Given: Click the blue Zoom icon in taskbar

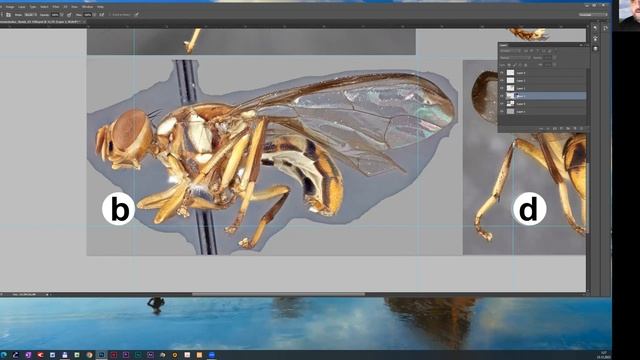Looking at the screenshot, I should click(x=211, y=355).
